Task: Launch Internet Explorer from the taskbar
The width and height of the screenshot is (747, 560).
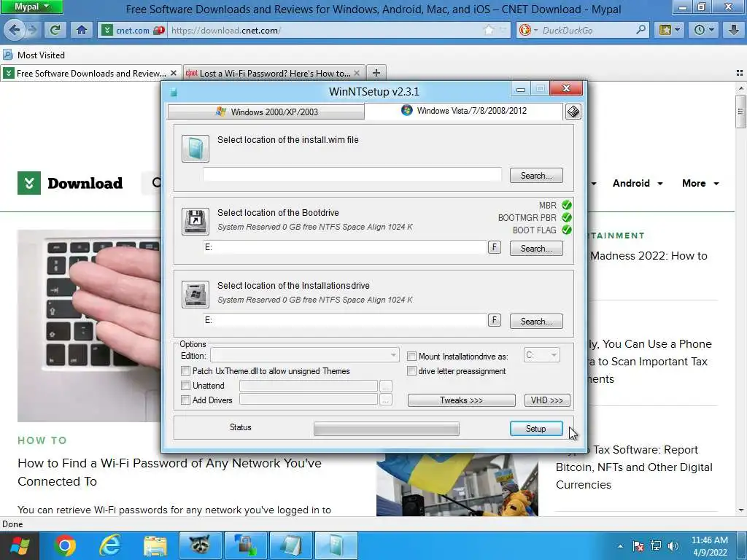Action: (109, 545)
